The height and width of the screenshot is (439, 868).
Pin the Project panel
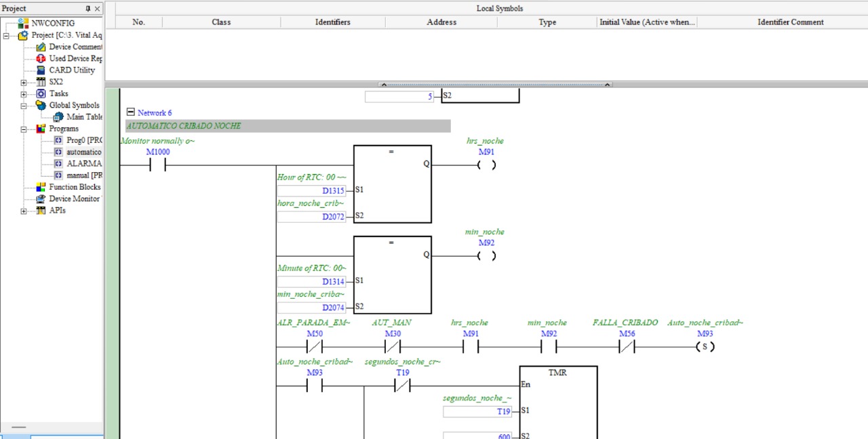[x=87, y=8]
